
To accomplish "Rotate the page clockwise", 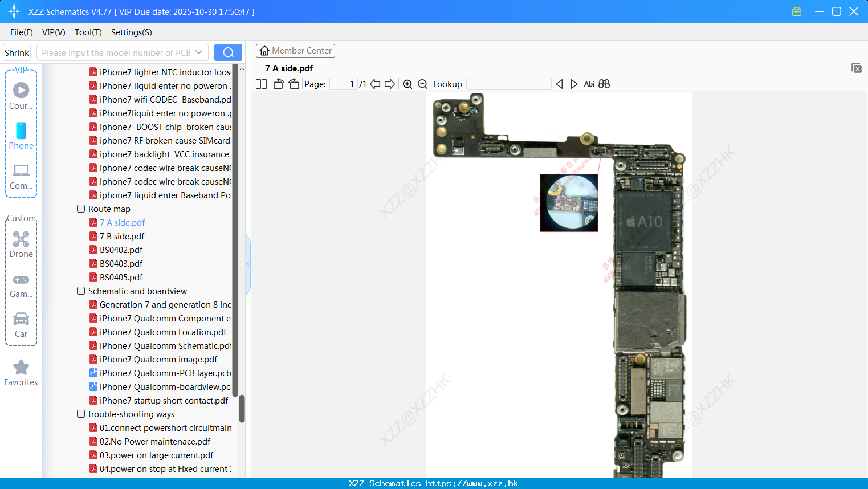I will pyautogui.click(x=294, y=84).
